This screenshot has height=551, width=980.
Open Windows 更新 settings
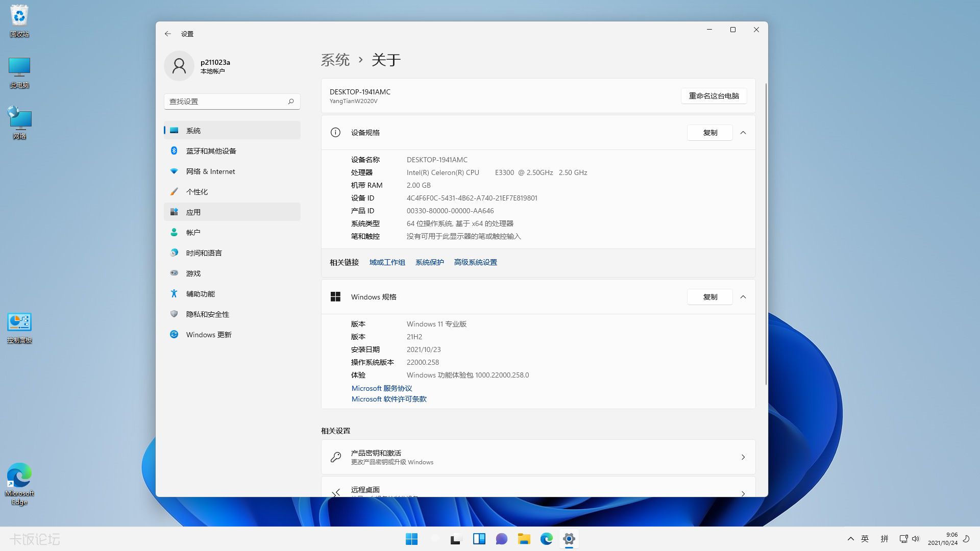point(232,335)
